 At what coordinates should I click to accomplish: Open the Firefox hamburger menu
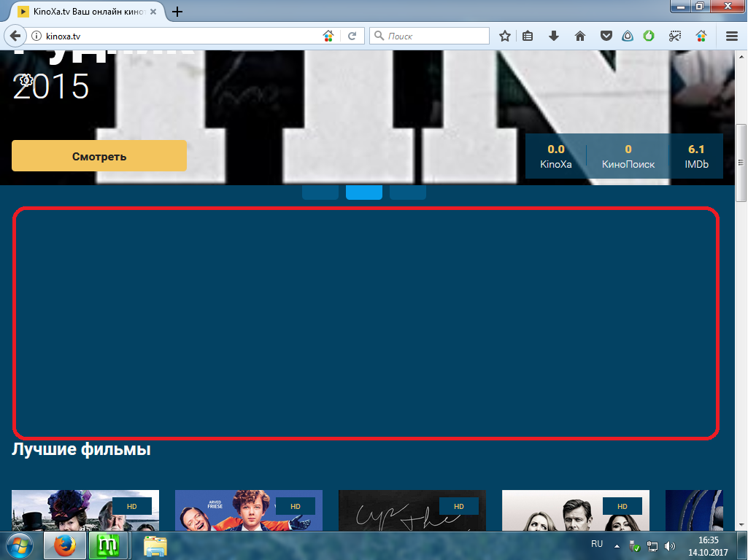732,36
